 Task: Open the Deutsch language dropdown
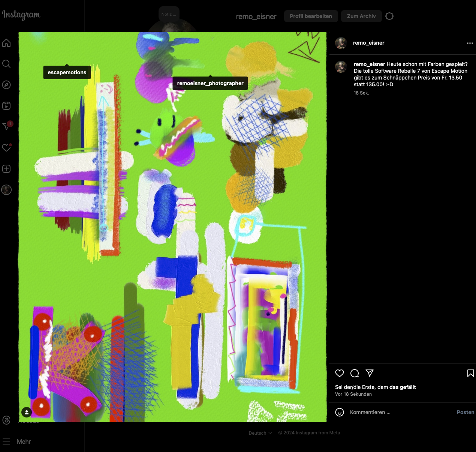[260, 433]
